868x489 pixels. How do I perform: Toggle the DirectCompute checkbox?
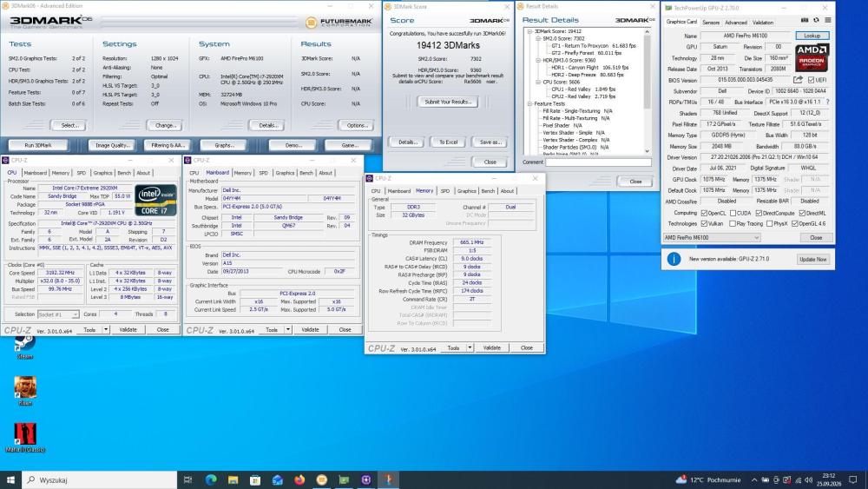759,213
